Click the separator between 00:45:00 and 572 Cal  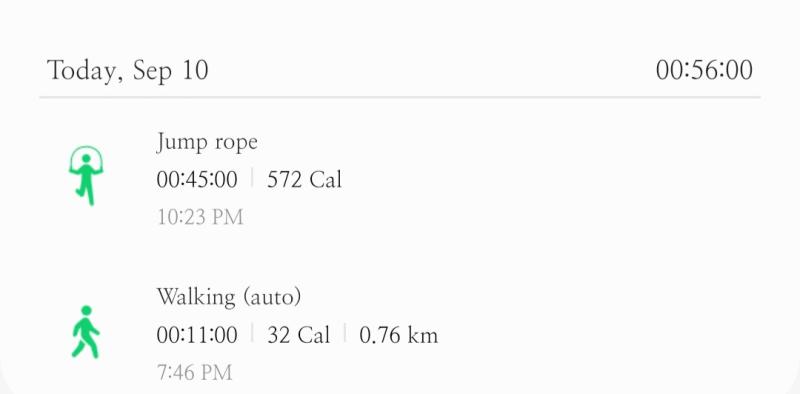[252, 179]
